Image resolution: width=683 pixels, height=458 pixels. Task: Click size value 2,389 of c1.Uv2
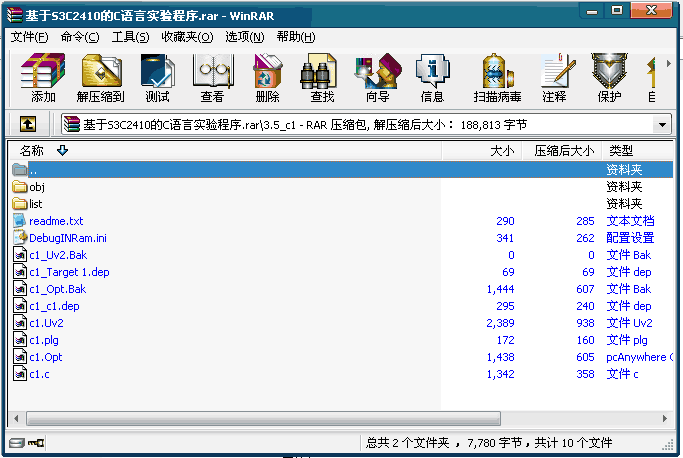[x=500, y=323]
